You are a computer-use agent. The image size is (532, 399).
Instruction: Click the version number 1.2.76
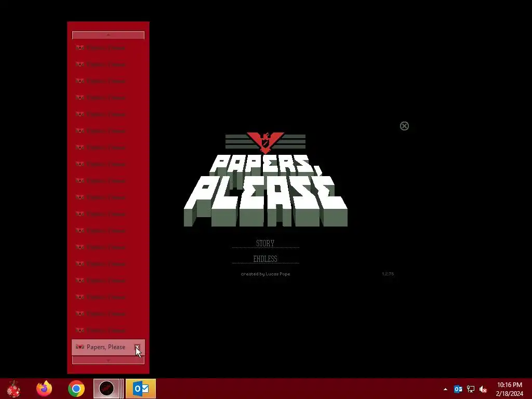pyautogui.click(x=388, y=274)
